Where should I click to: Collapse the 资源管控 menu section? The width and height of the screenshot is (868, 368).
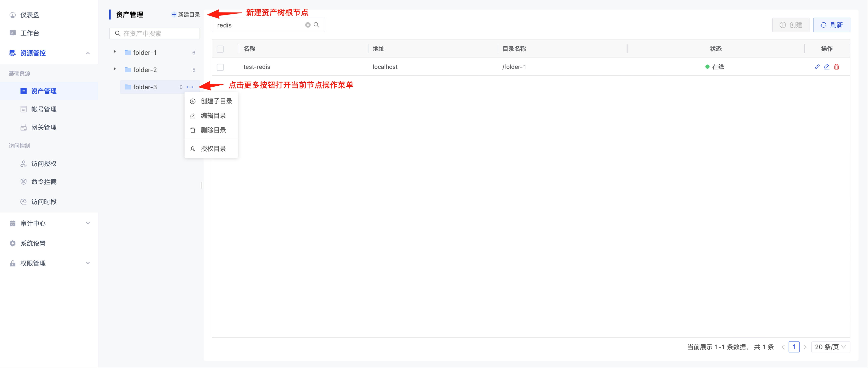coord(88,53)
